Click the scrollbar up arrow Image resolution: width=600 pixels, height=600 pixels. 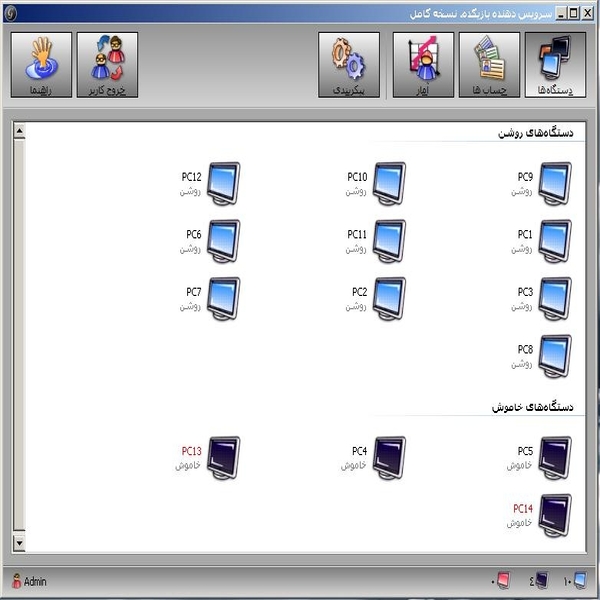pos(18,130)
